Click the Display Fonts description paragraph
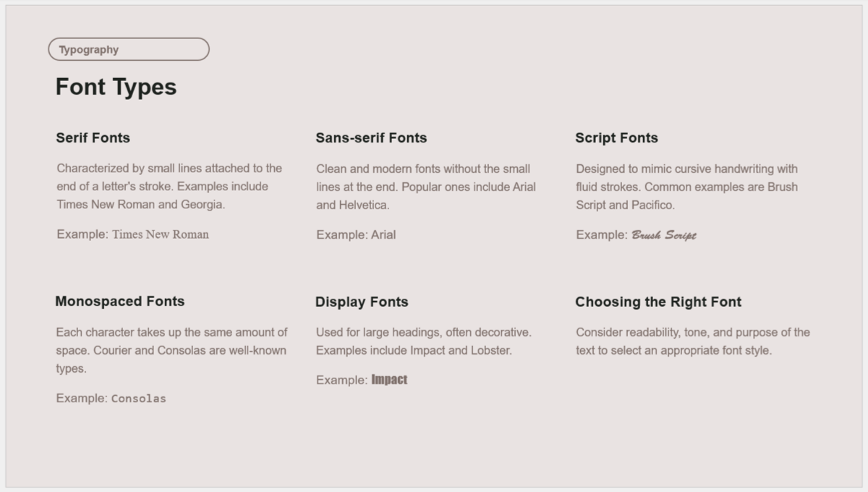The height and width of the screenshot is (492, 868). (x=424, y=342)
